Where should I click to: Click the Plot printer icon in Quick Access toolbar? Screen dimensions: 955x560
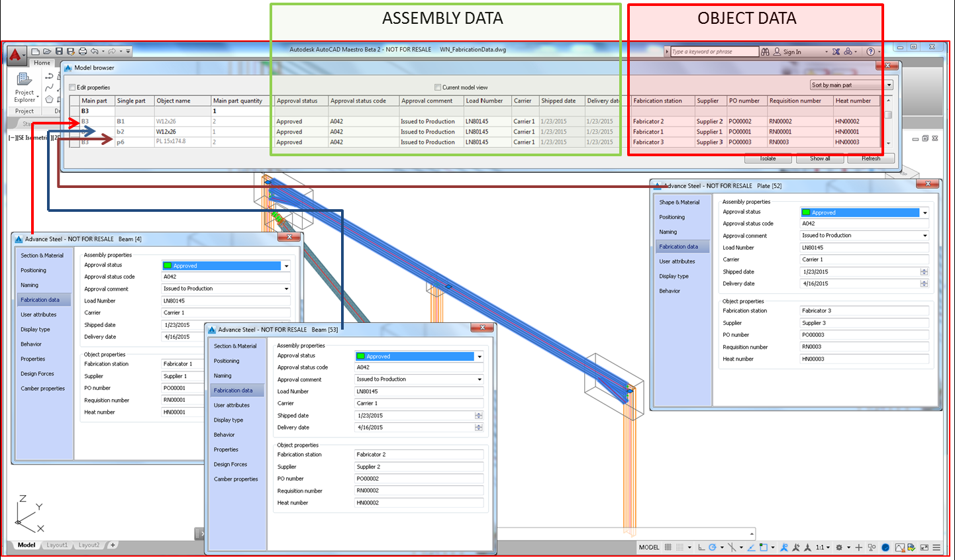[83, 51]
